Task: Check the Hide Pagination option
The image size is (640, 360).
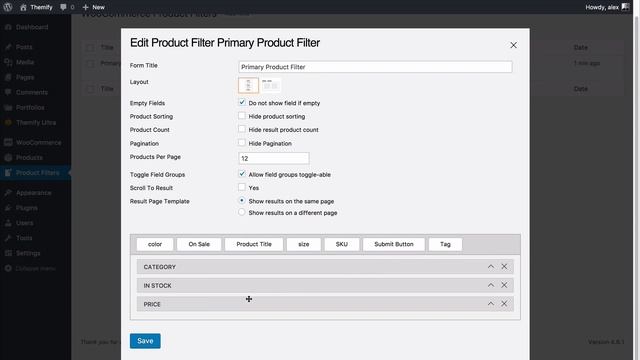Action: tap(242, 143)
